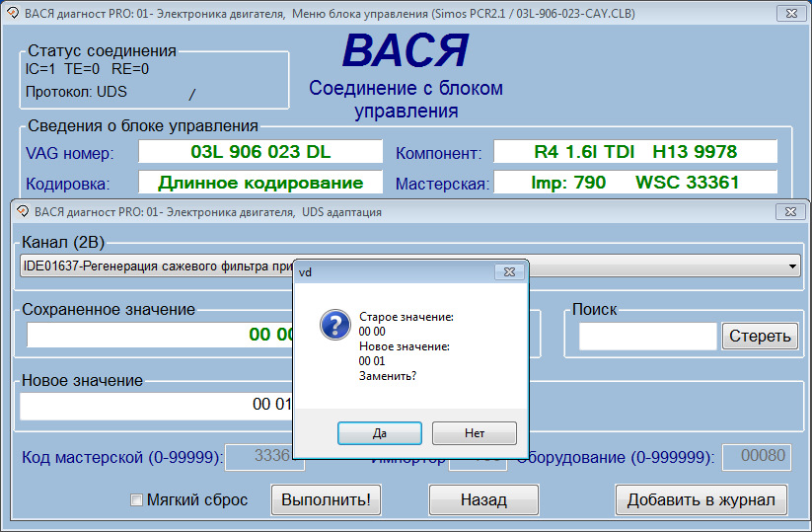Screen dimensions: 812x532
Task: Click into the Поиск search field
Action: 648,336
